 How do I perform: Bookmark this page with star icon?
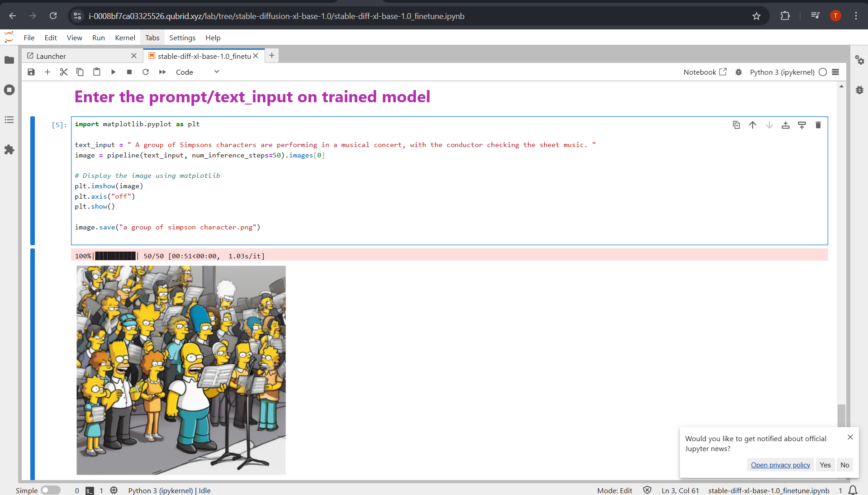[x=756, y=16]
